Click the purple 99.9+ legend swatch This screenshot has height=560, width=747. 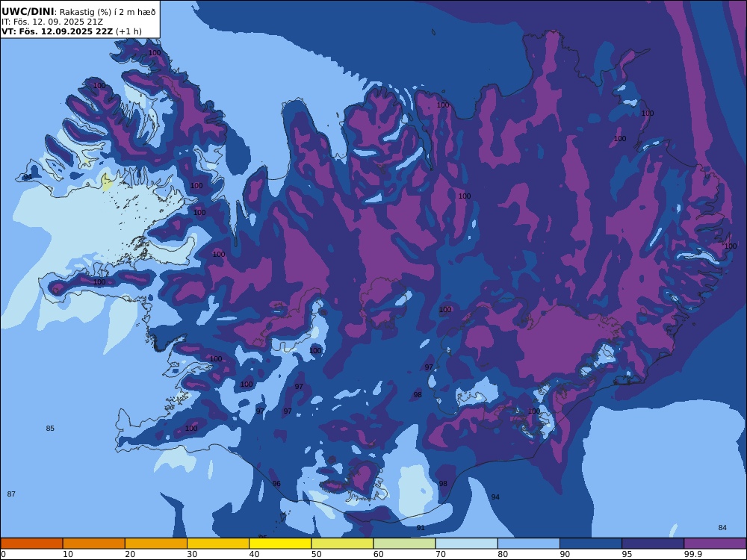click(715, 544)
